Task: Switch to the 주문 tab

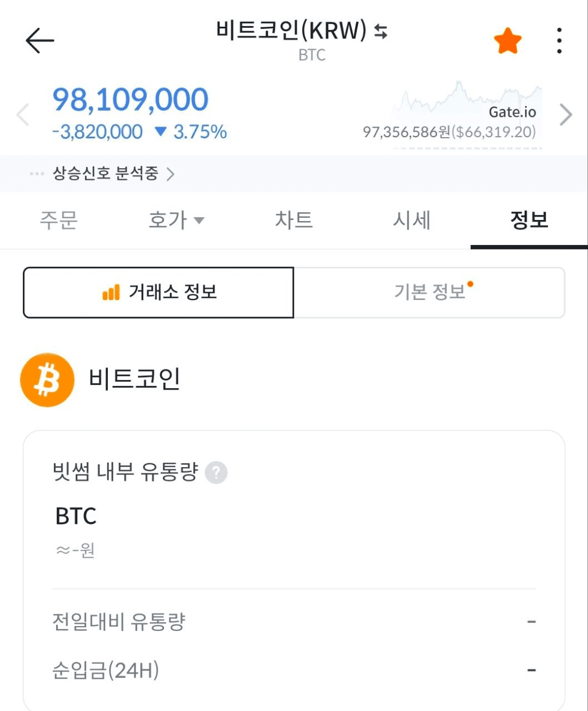Action: [58, 220]
